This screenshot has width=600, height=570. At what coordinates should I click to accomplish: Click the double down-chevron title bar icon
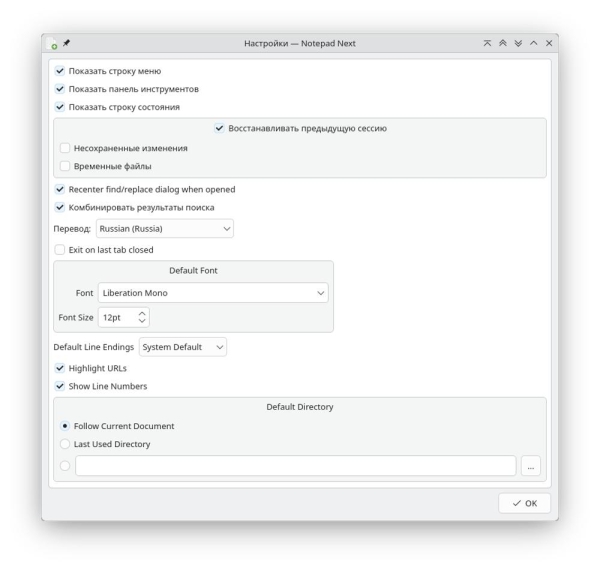[518, 43]
